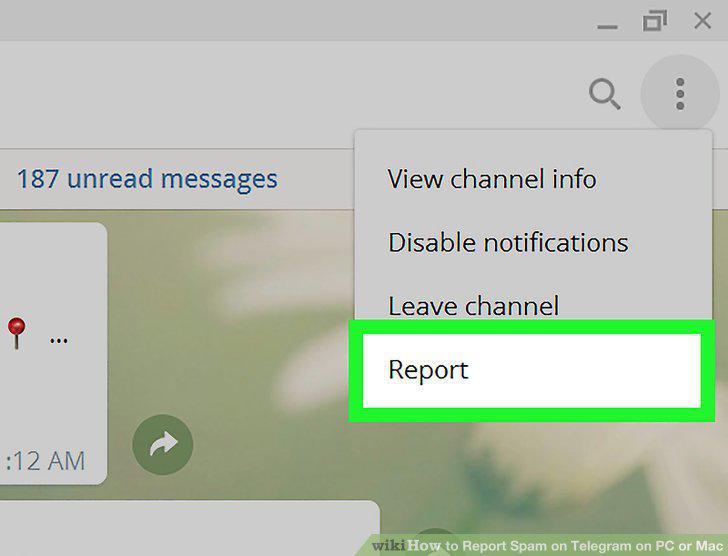Select the message bubble containing the pushpin
The width and height of the screenshot is (728, 556).
click(x=53, y=354)
